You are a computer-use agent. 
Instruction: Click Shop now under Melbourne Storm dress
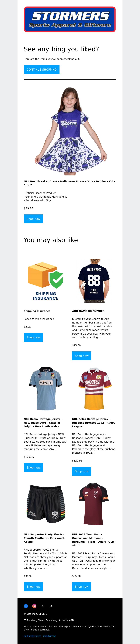pyautogui.click(x=33, y=219)
